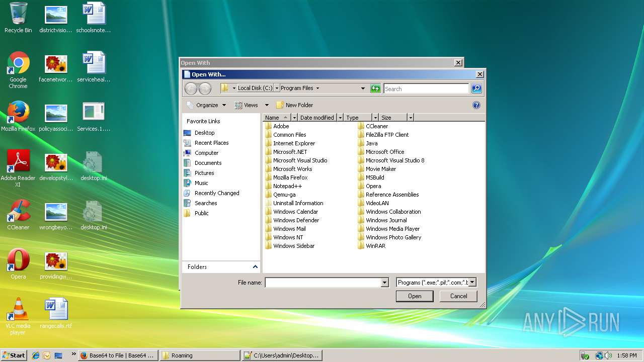Click the Forward navigation arrow in dialog

[x=205, y=89]
